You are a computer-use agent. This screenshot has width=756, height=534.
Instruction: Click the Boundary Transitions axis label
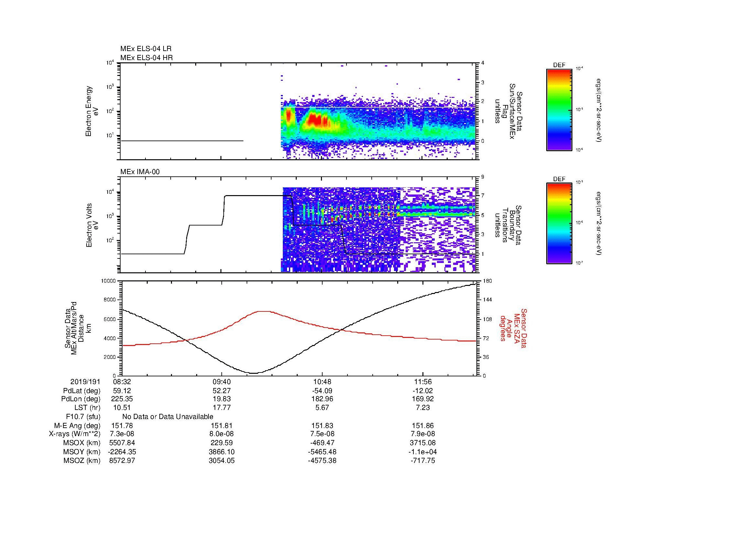coord(508,225)
